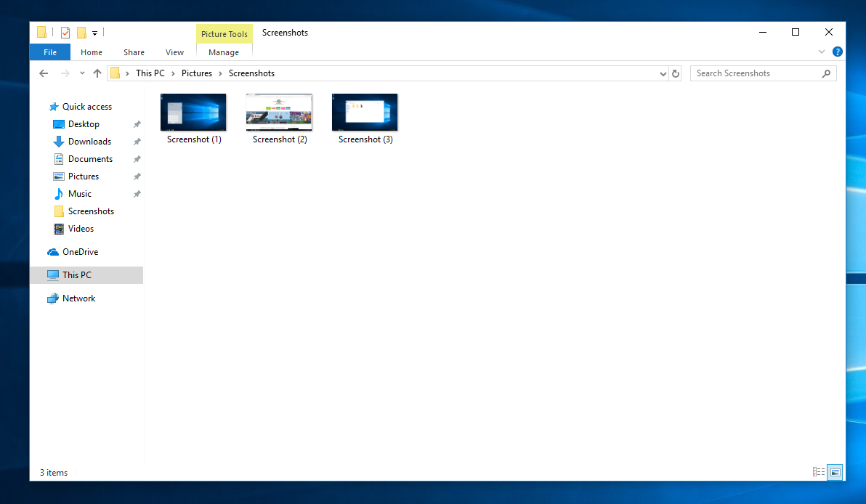Select the Downloads folder in navigation pane
This screenshot has width=866, height=504.
tap(86, 141)
